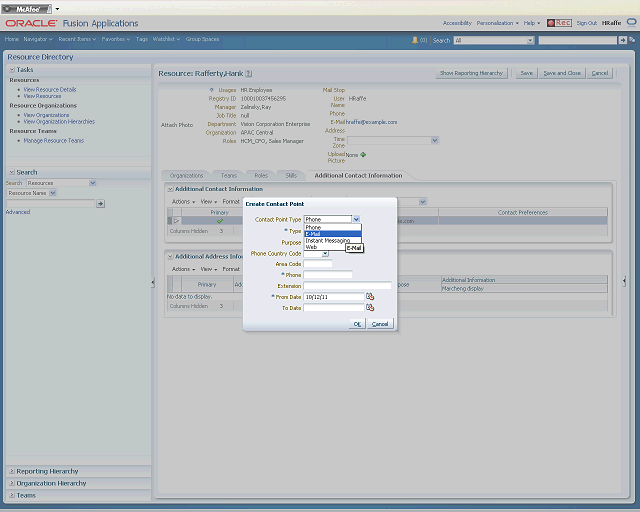Open the Recent Items menu

click(x=77, y=39)
